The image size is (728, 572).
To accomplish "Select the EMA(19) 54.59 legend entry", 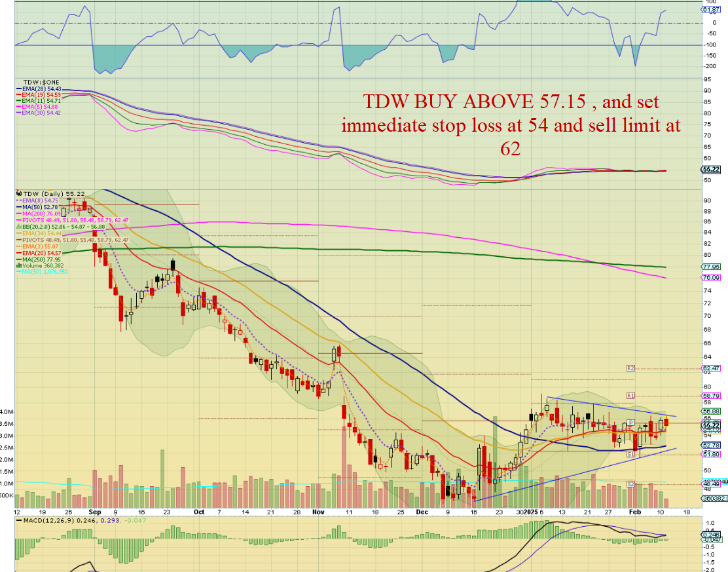I will coord(39,94).
